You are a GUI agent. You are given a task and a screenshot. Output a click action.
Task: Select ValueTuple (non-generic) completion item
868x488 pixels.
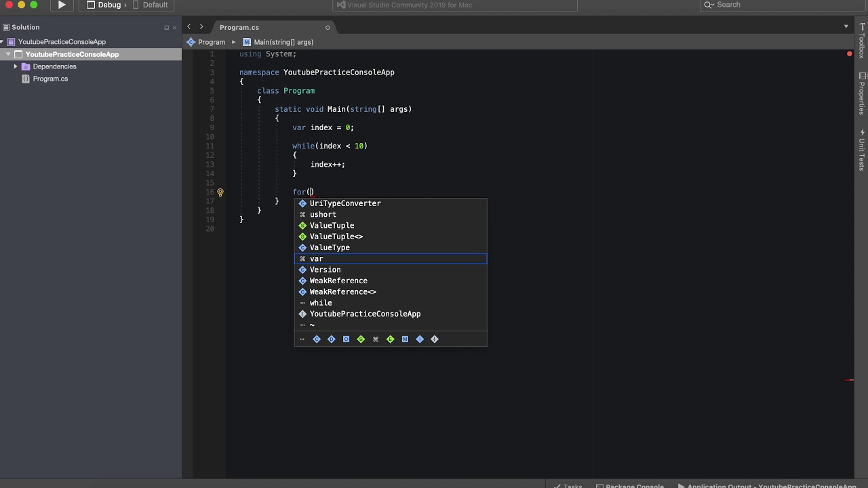point(391,225)
